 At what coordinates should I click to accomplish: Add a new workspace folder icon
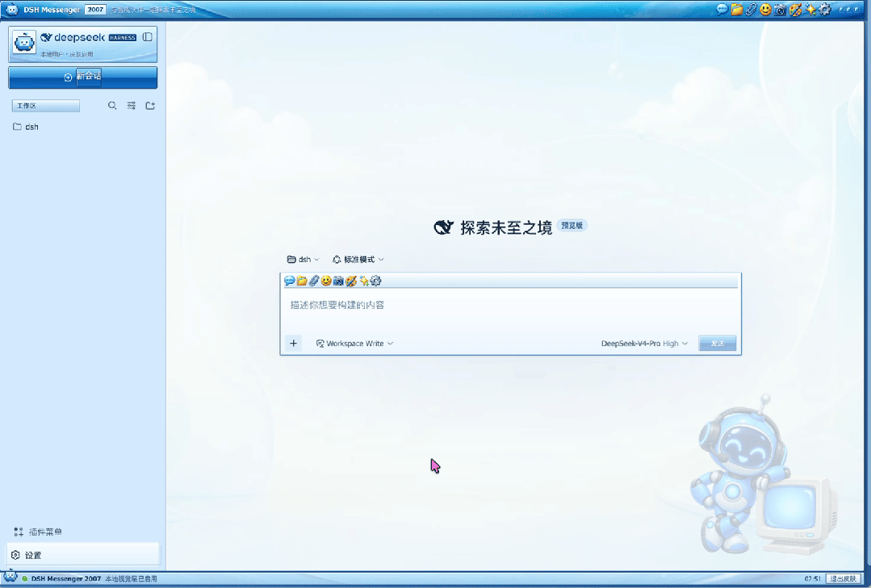150,106
